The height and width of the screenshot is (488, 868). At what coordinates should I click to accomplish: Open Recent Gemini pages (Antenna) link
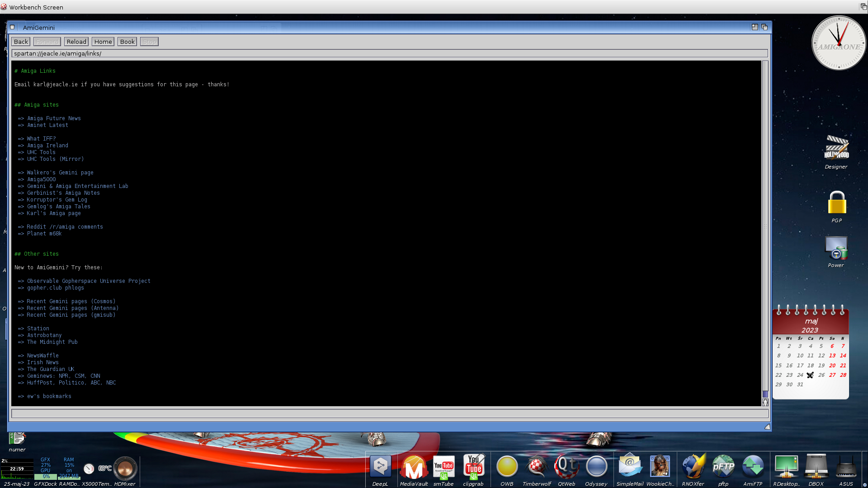click(x=73, y=308)
